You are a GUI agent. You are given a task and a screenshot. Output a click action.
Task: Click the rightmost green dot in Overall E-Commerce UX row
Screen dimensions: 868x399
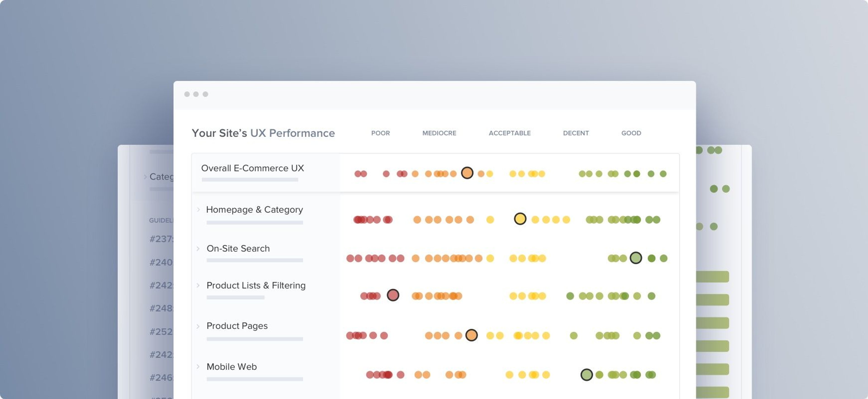[x=663, y=174]
